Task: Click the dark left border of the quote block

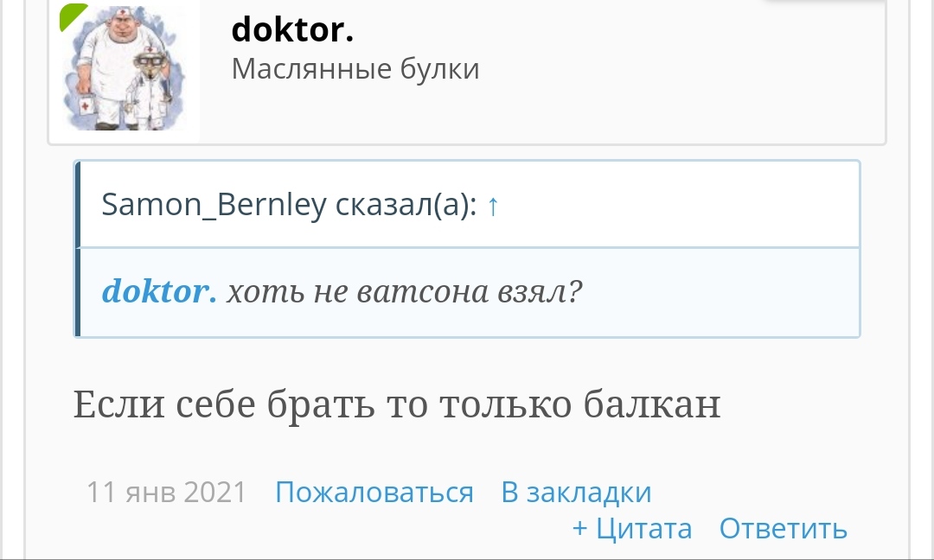Action: point(78,249)
